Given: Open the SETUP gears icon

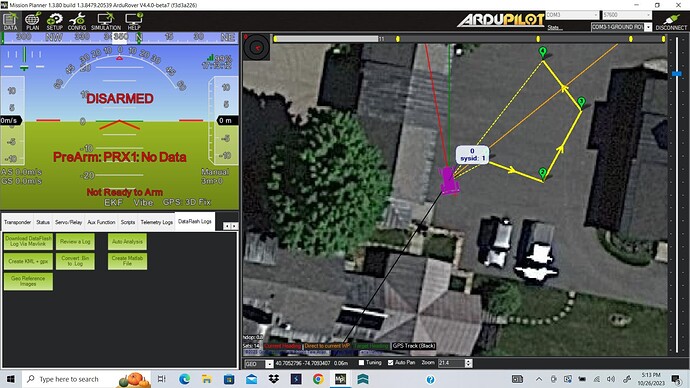Looking at the screenshot, I should [55, 21].
